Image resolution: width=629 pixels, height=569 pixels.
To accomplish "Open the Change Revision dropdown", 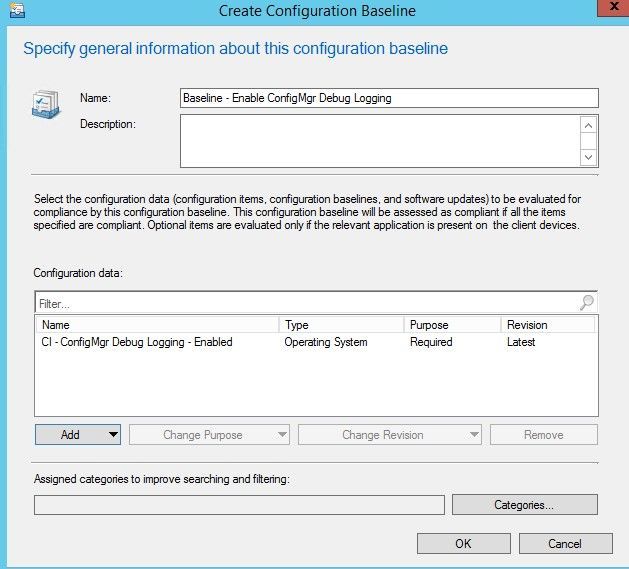I will click(x=390, y=435).
